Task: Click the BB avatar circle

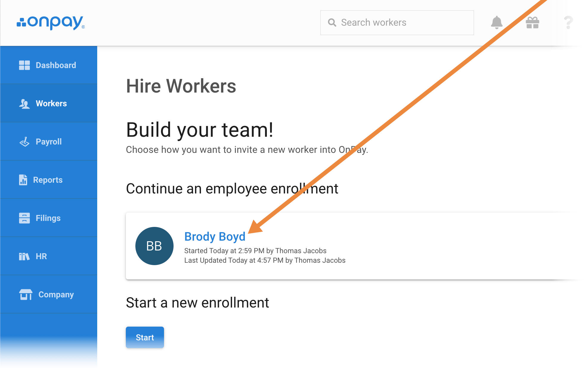Action: (x=154, y=246)
